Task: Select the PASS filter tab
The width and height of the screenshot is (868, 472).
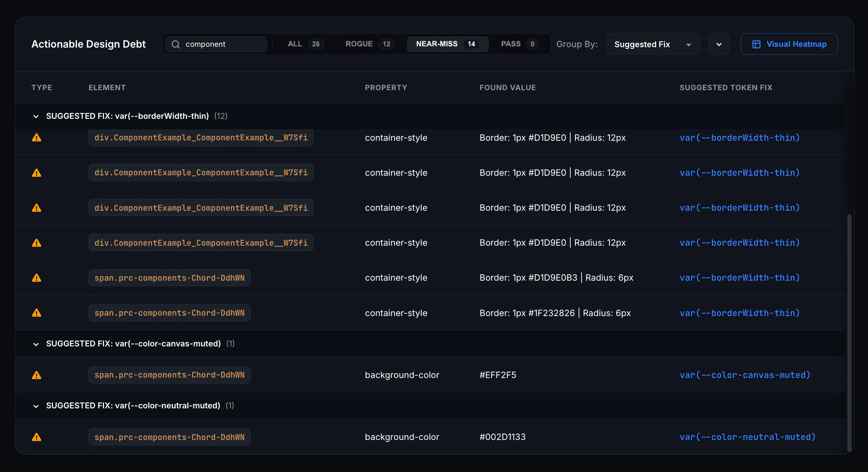Action: click(520, 44)
